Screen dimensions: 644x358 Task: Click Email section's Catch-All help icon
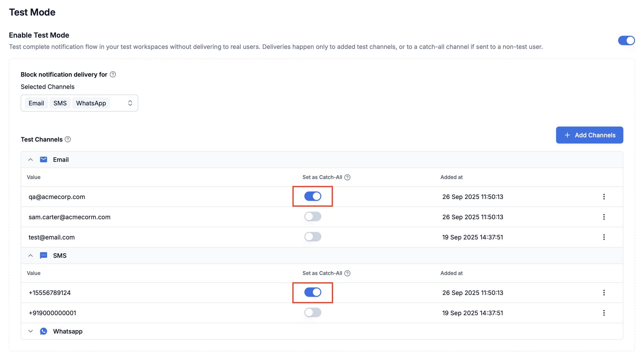pos(347,177)
